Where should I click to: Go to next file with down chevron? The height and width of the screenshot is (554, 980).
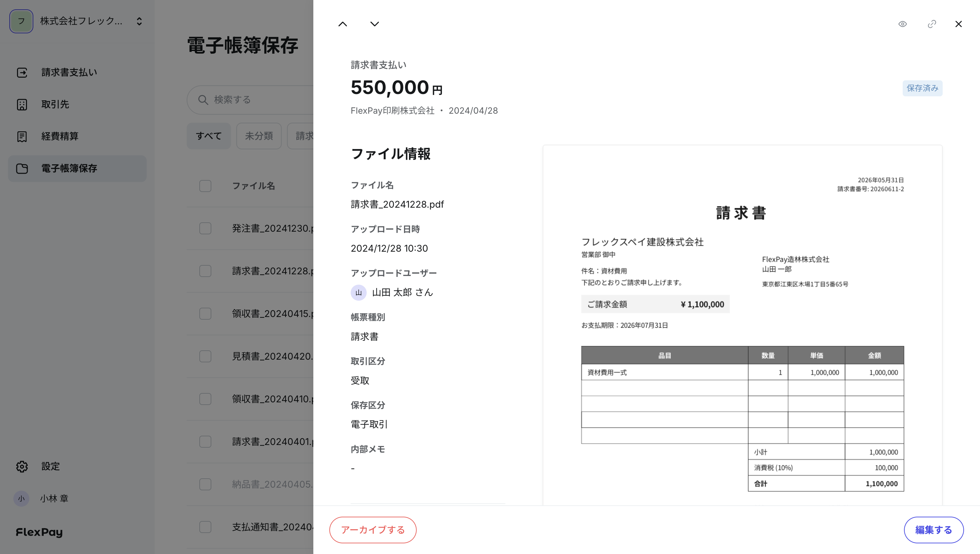coord(374,24)
